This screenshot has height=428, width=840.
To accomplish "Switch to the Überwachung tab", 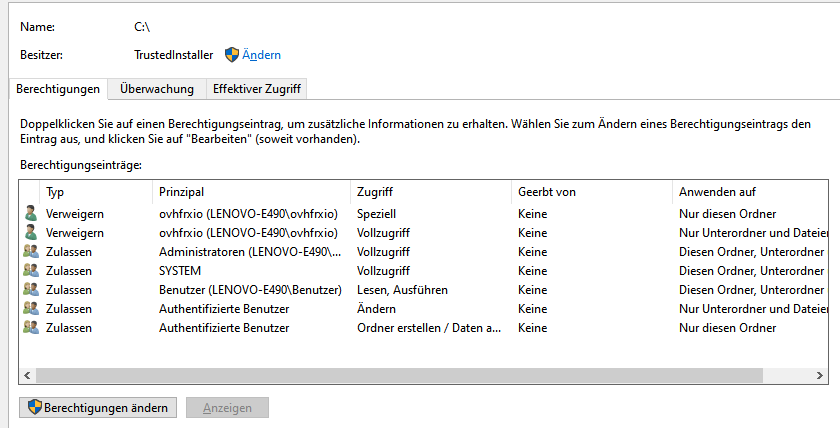I will click(x=157, y=89).
